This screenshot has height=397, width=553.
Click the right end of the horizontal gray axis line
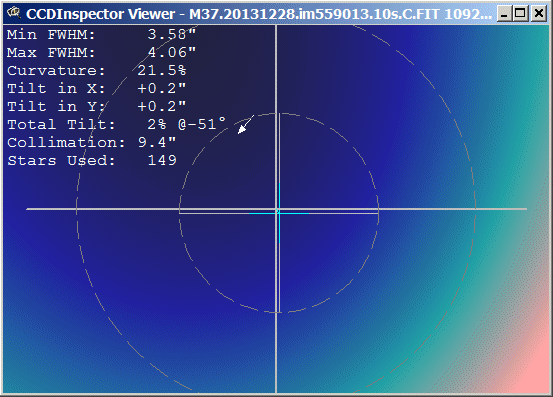524,209
